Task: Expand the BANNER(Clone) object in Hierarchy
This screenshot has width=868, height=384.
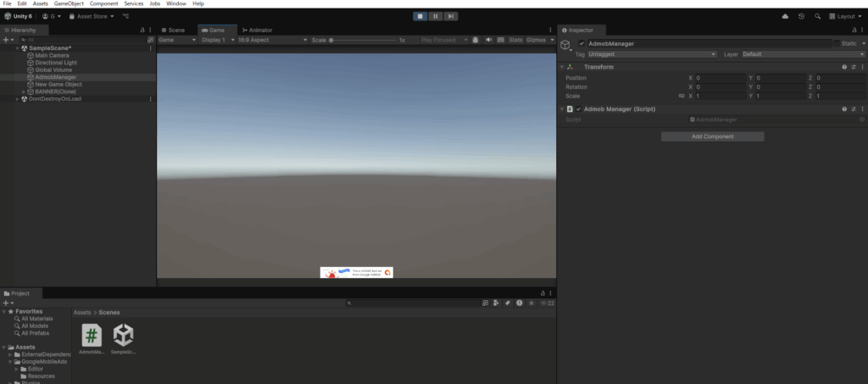Action: coord(24,92)
